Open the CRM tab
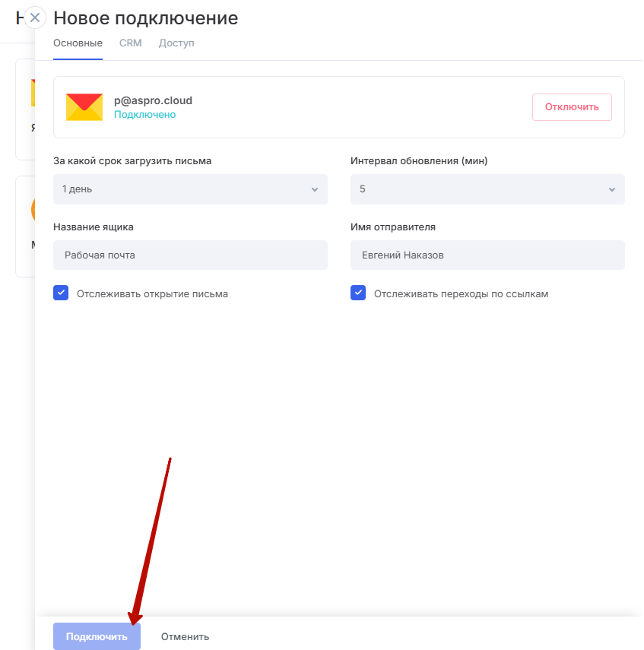This screenshot has height=650, width=644. click(x=131, y=43)
